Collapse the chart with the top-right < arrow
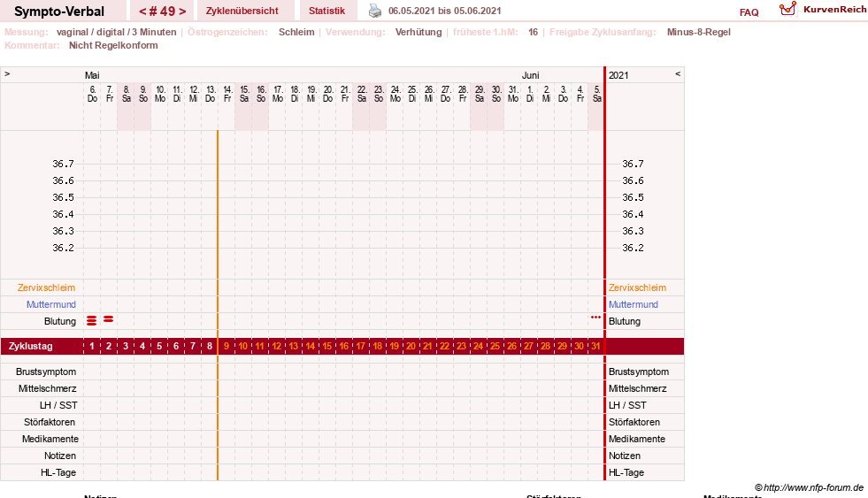This screenshot has width=868, height=498. coord(678,73)
